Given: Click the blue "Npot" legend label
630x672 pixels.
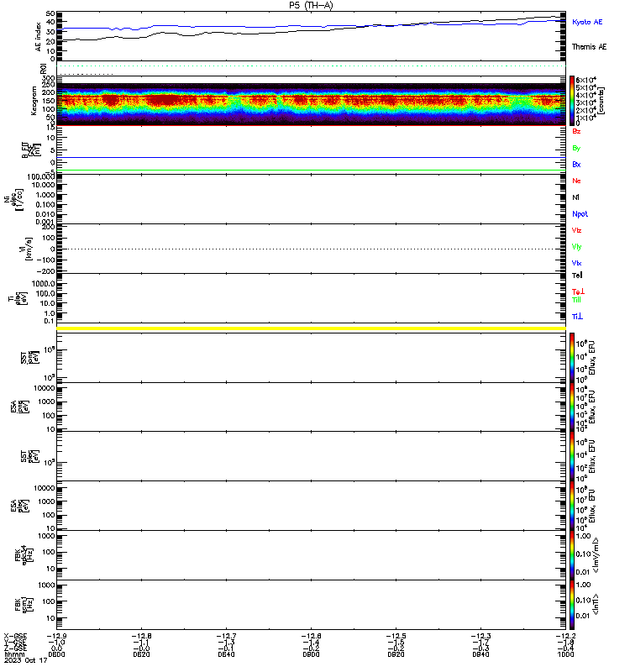Looking at the screenshot, I should pos(580,214).
